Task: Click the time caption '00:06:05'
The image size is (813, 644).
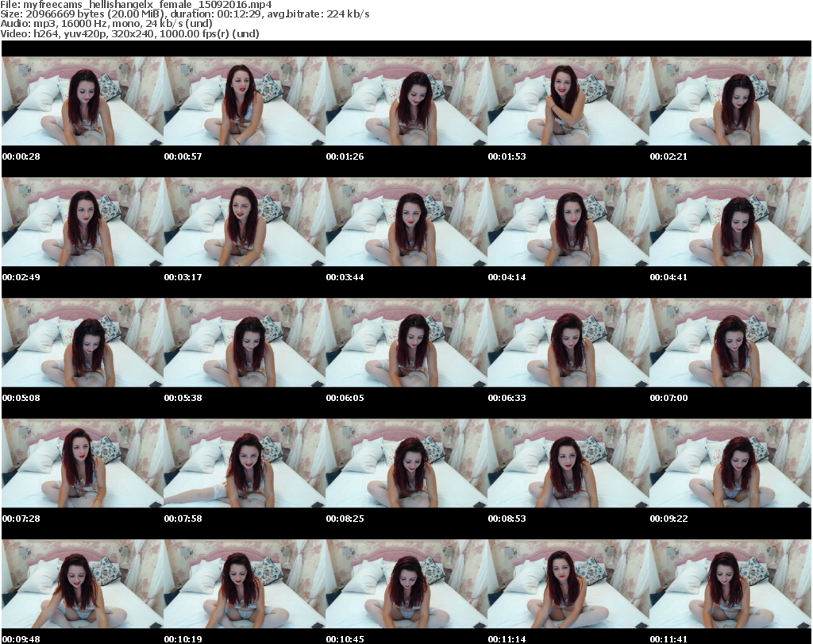Action: click(345, 398)
